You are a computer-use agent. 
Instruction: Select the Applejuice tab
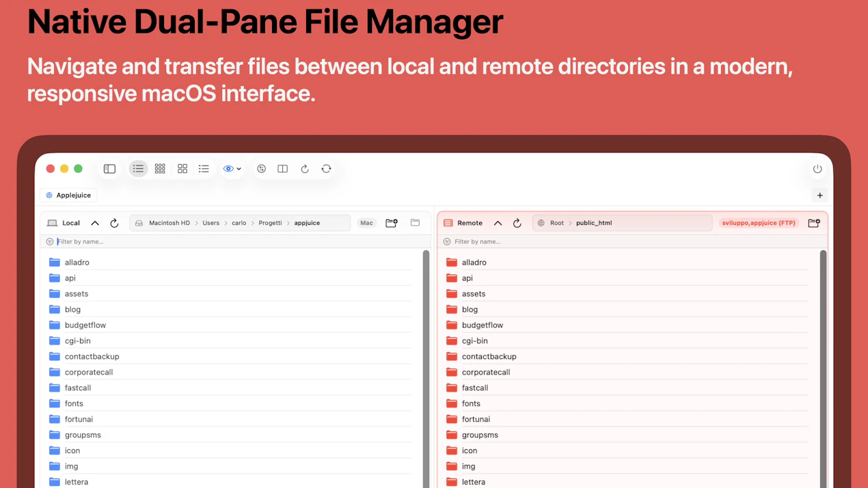click(x=68, y=195)
